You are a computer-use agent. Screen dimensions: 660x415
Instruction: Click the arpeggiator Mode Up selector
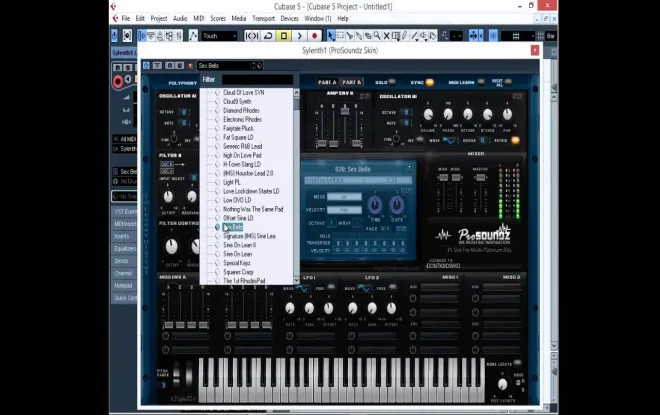tap(344, 197)
